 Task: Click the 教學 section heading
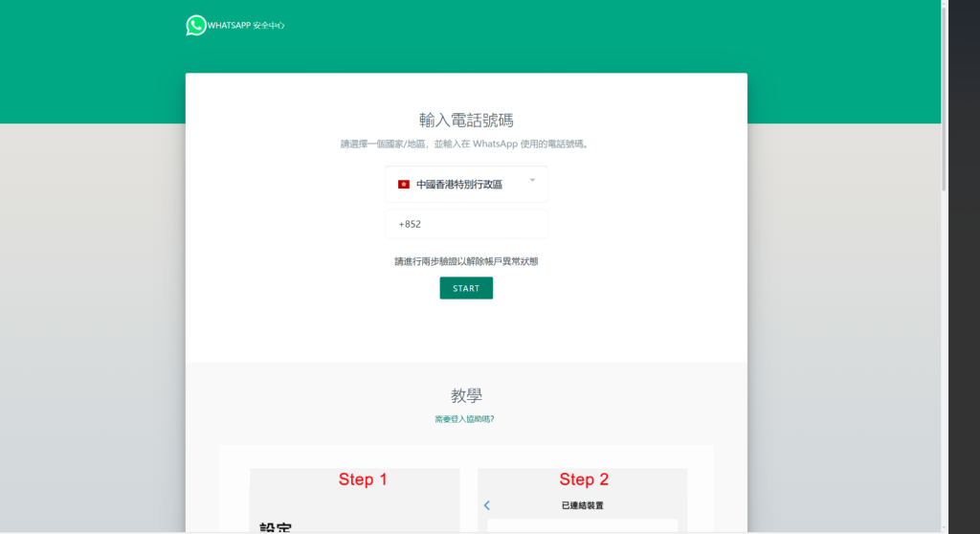pos(466,395)
